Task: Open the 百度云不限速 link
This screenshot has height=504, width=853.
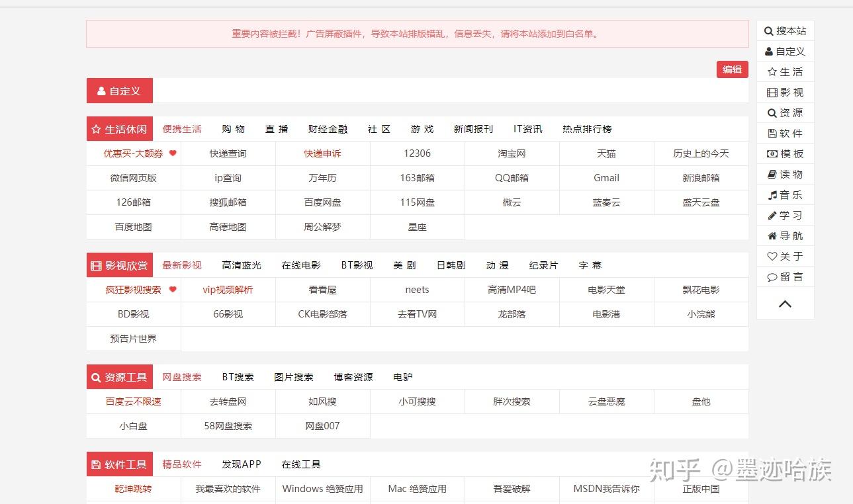Action: pos(134,401)
